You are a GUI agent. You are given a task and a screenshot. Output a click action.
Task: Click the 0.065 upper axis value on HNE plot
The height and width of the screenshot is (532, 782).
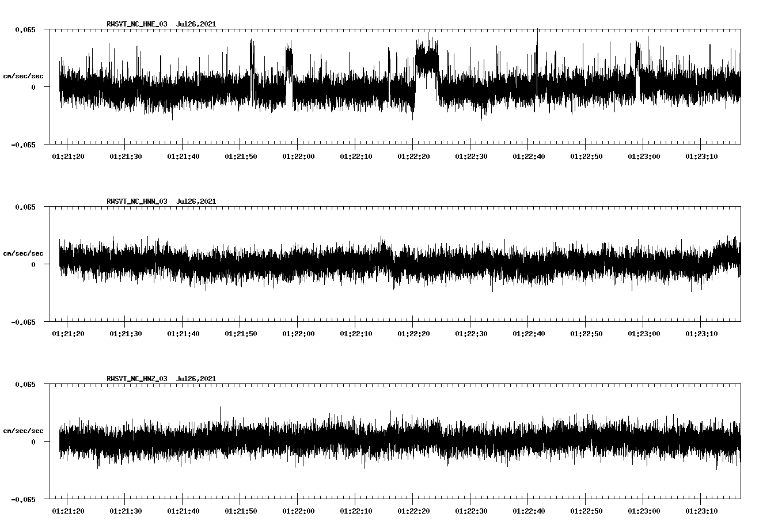point(25,29)
